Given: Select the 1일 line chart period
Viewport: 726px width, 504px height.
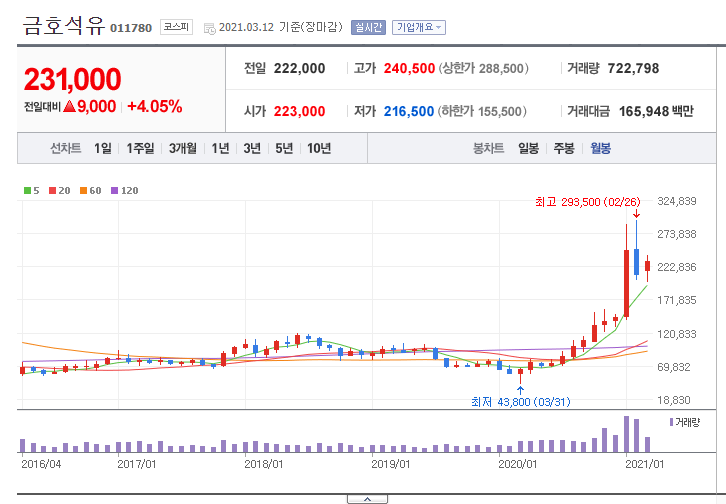Looking at the screenshot, I should [x=103, y=149].
